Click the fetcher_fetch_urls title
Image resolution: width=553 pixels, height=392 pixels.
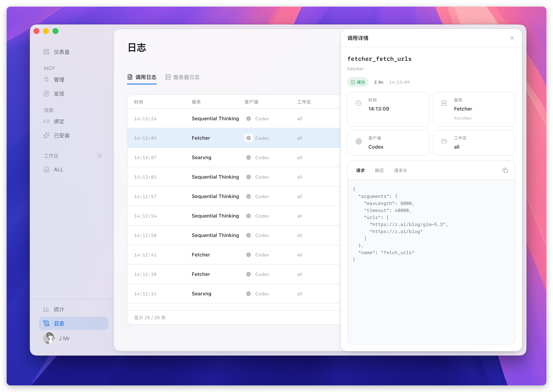pos(379,59)
